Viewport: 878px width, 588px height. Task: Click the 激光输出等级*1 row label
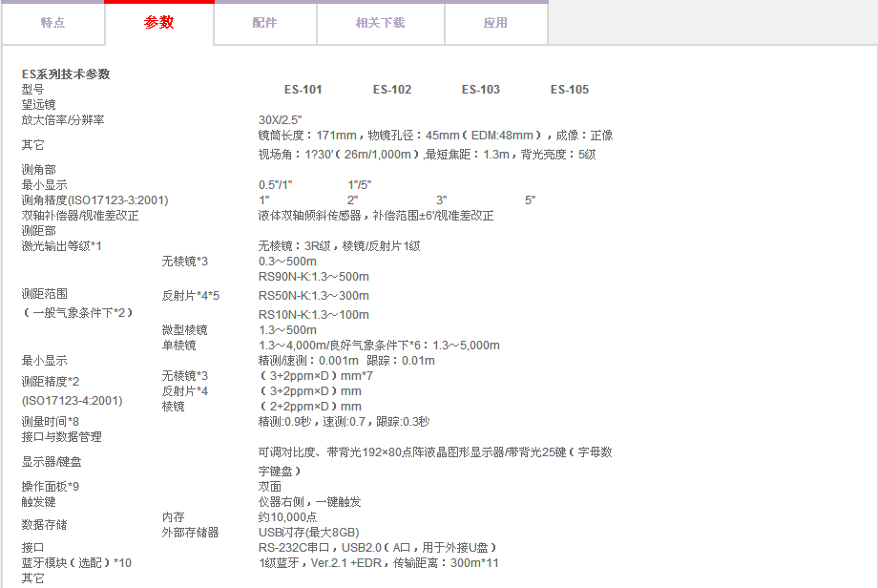tap(62, 246)
